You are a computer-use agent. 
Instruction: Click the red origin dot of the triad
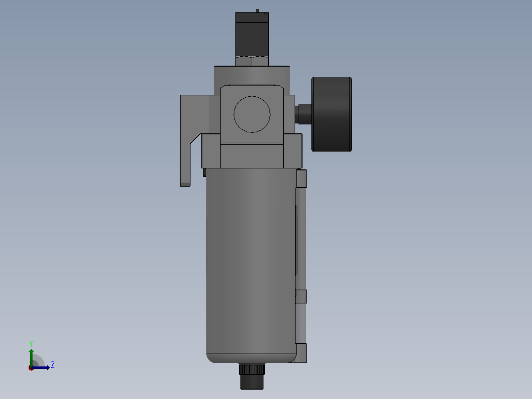tap(31, 368)
